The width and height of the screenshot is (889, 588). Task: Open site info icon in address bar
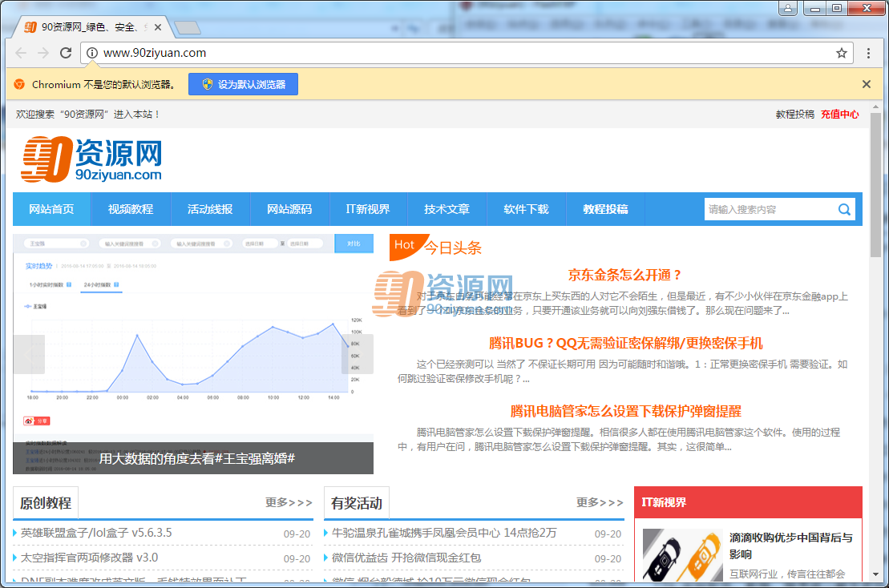point(92,53)
